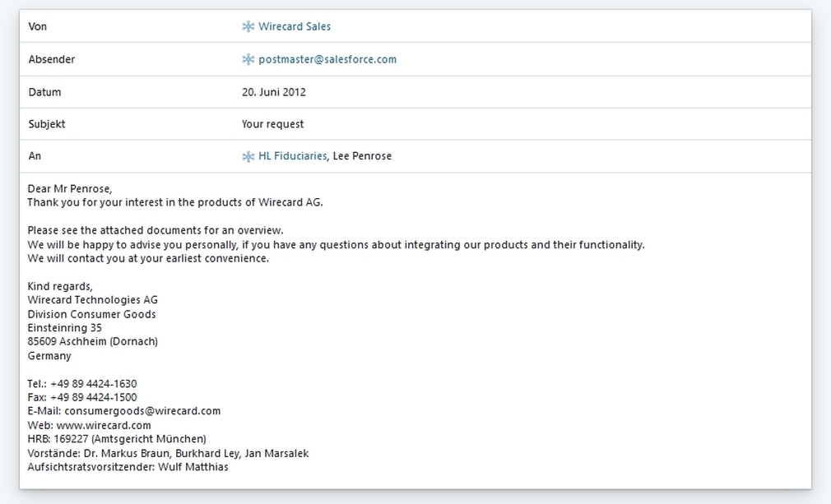Click the Kind regards line
This screenshot has height=504, width=831.
click(x=60, y=286)
